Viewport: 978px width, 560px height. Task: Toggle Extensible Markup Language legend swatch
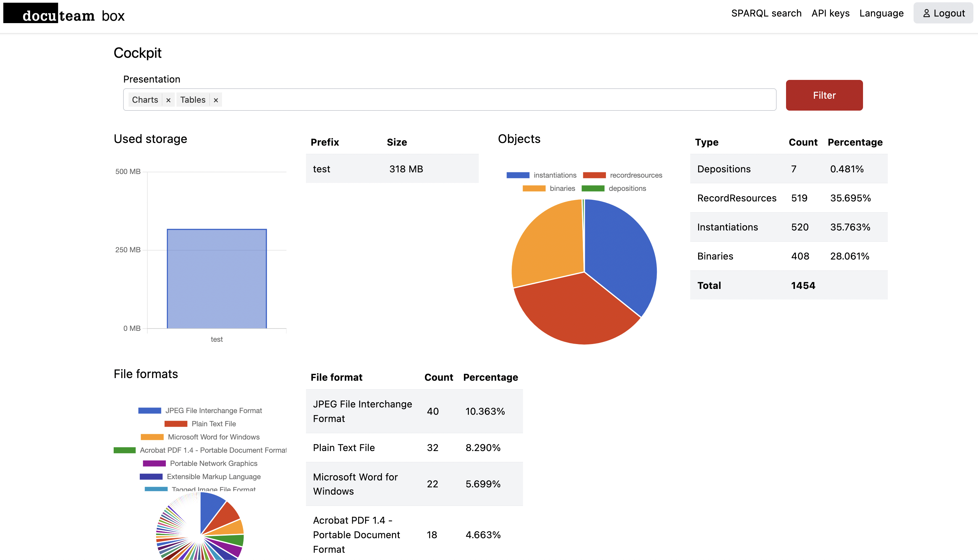[151, 477]
